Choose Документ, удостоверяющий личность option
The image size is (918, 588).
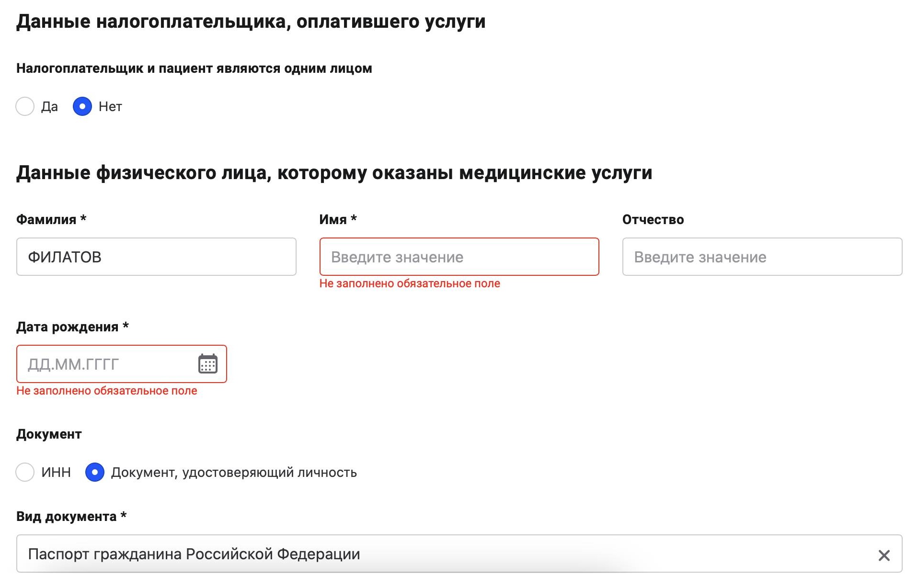coord(95,472)
